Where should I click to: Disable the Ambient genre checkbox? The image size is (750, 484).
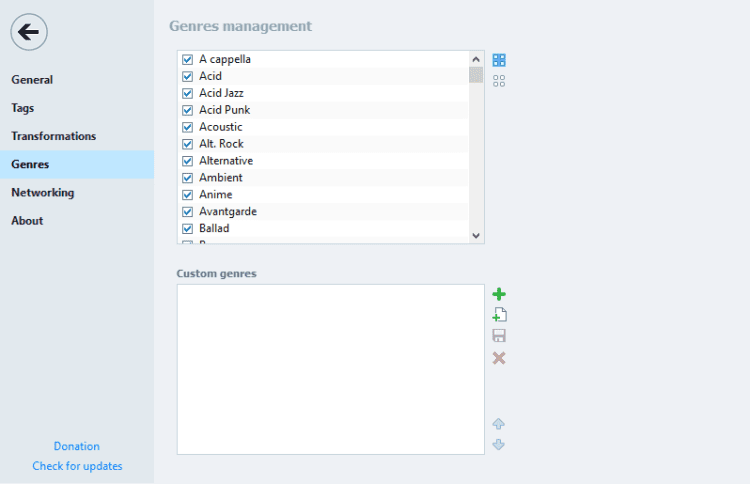pos(187,178)
